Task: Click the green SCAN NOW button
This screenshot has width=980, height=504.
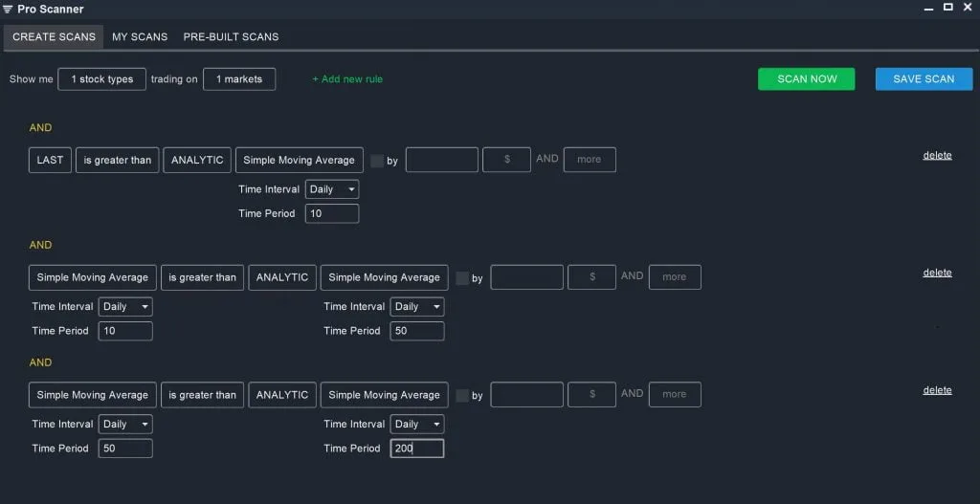Action: pyautogui.click(x=806, y=79)
